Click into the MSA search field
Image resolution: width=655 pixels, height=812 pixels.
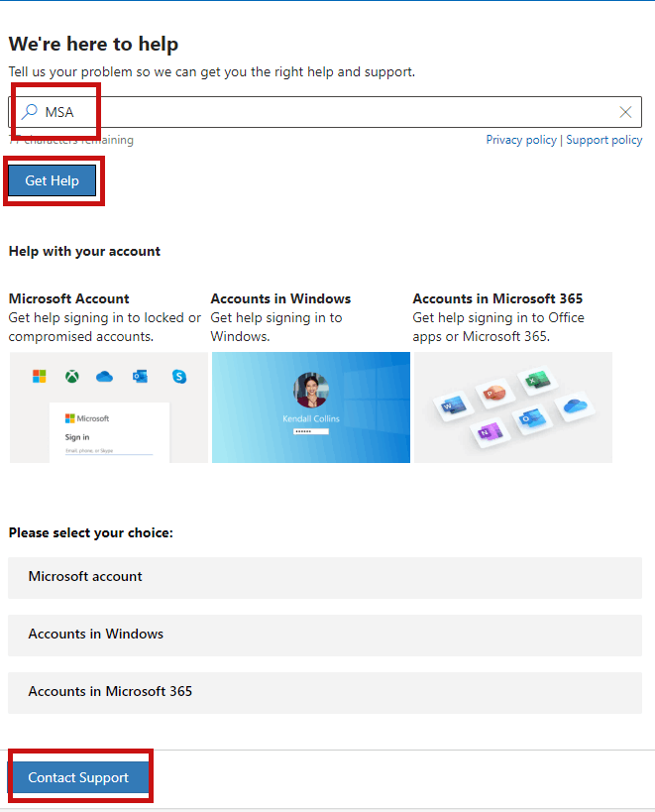coord(325,112)
